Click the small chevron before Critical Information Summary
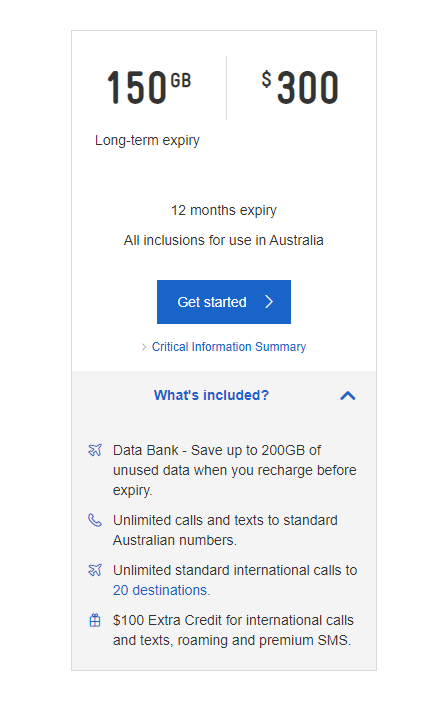Image resolution: width=447 pixels, height=717 pixels. click(144, 347)
